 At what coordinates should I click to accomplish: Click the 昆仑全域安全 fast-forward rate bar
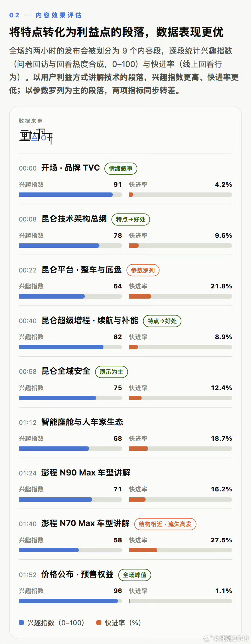pos(181,398)
